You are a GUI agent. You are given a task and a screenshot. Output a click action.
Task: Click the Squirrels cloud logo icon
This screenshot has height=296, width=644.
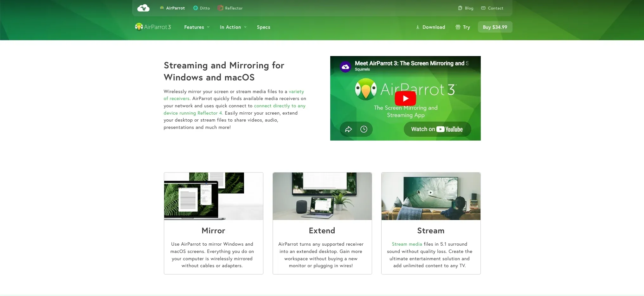pyautogui.click(x=143, y=8)
